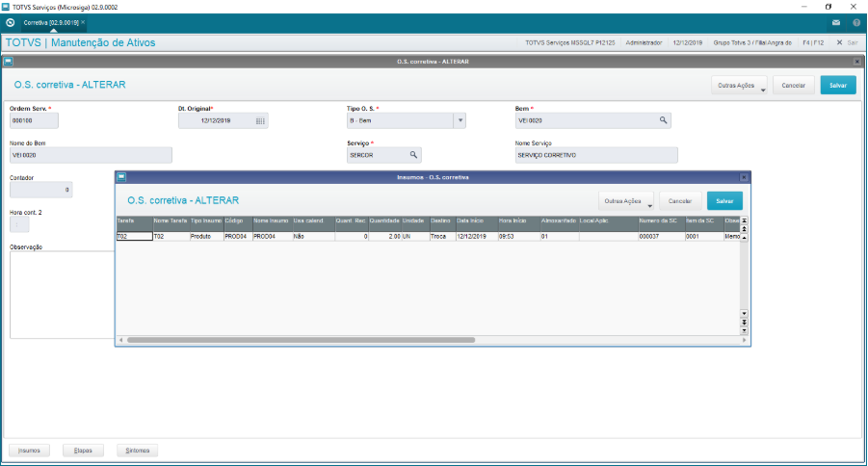
Task: Click the Bem field search magnifier icon
Action: [x=663, y=120]
